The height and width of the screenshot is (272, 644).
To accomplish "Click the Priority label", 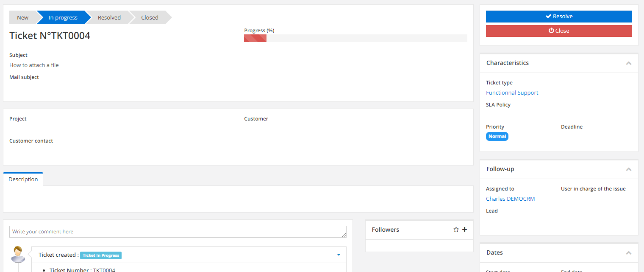I will [x=495, y=127].
